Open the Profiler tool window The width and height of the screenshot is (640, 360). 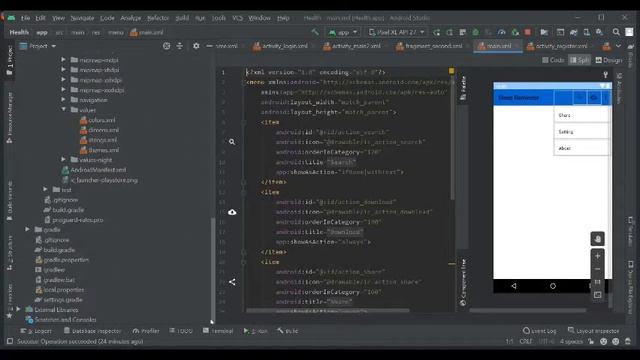(146, 331)
